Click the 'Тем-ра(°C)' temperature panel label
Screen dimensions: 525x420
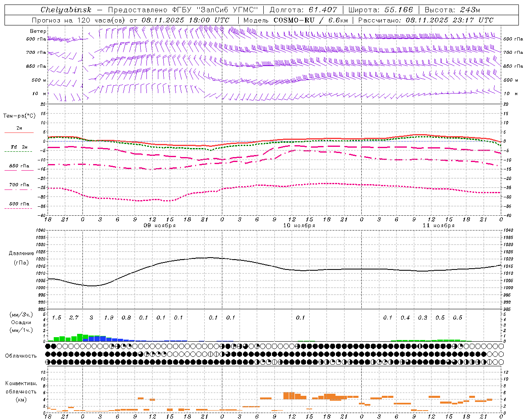tap(19, 116)
